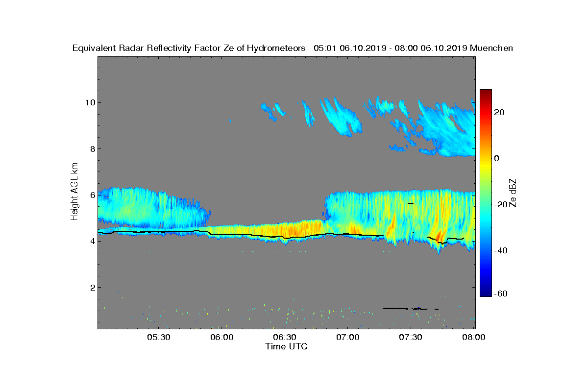Click the dark red top of the colorbar
588x392 pixels.
pos(486,93)
